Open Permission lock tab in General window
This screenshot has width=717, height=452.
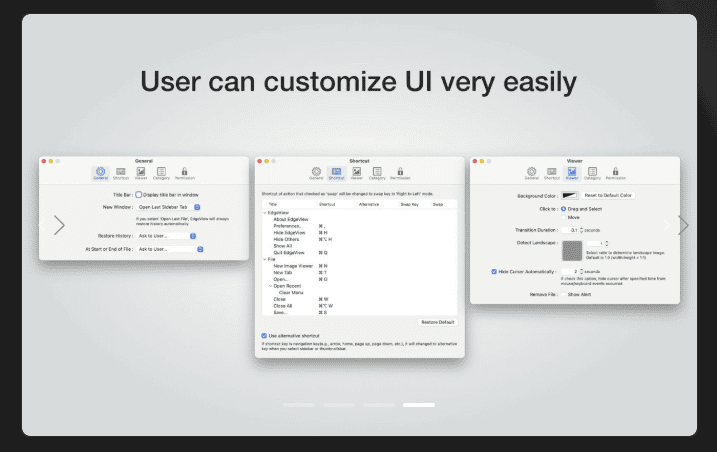(x=184, y=173)
